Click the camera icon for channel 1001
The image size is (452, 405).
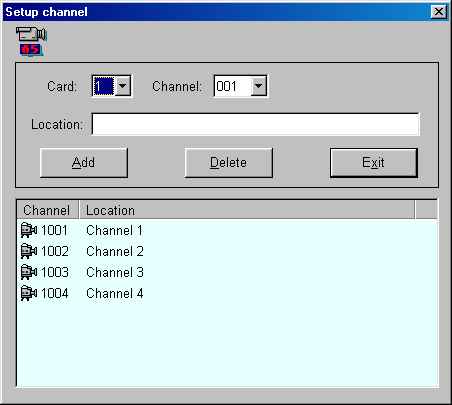tap(29, 230)
